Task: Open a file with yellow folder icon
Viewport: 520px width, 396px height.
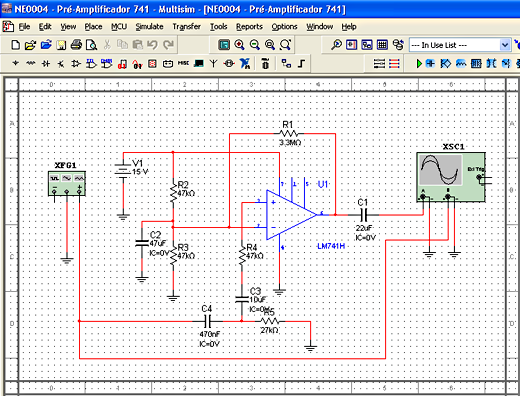Action: tap(30, 45)
